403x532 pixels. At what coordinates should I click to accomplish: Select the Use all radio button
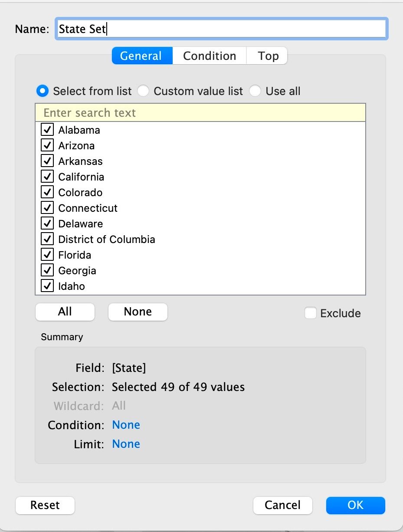(255, 91)
